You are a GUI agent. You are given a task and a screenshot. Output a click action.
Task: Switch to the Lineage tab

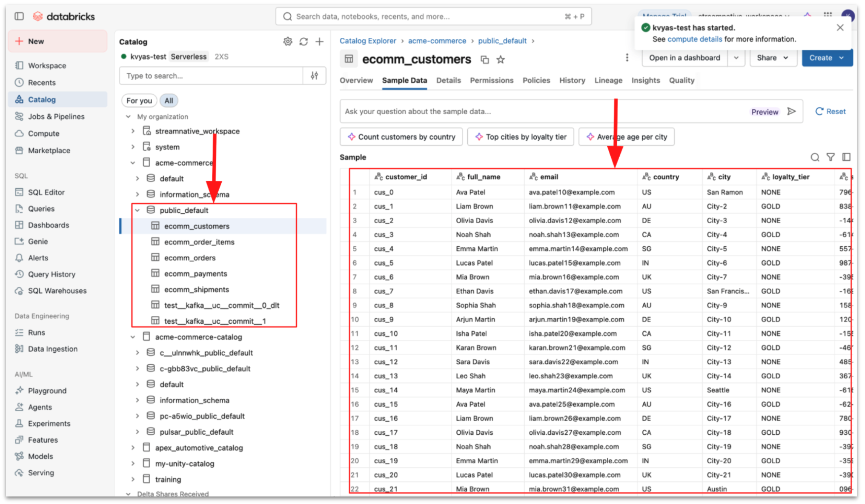(608, 80)
